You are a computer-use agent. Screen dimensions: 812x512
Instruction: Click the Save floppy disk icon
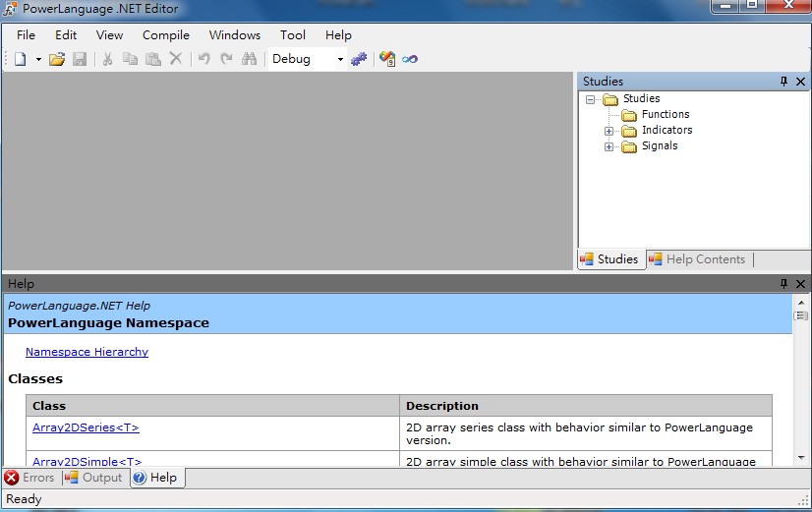[x=80, y=59]
